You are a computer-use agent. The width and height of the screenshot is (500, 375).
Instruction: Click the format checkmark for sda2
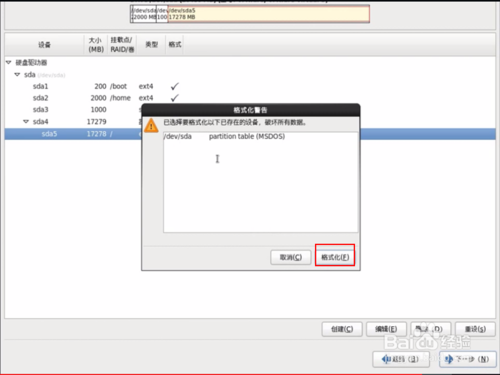click(x=175, y=98)
